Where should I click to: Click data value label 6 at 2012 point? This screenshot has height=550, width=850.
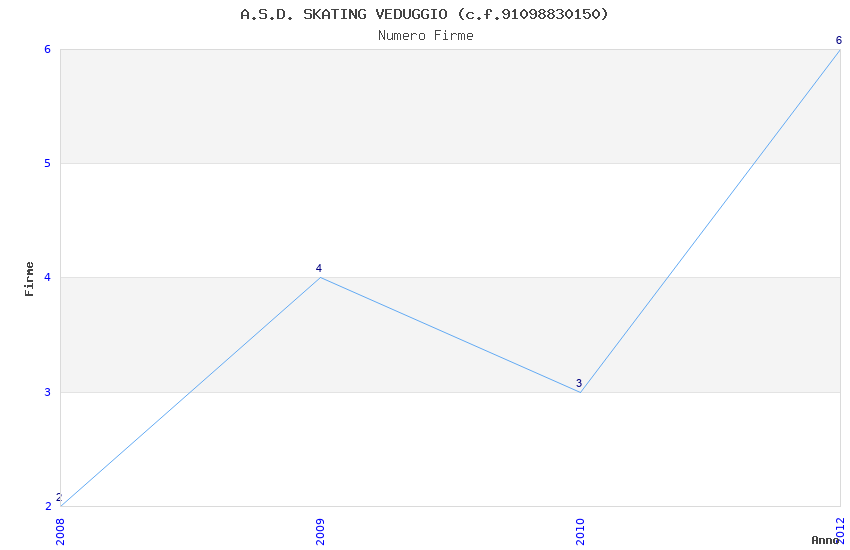click(x=839, y=40)
